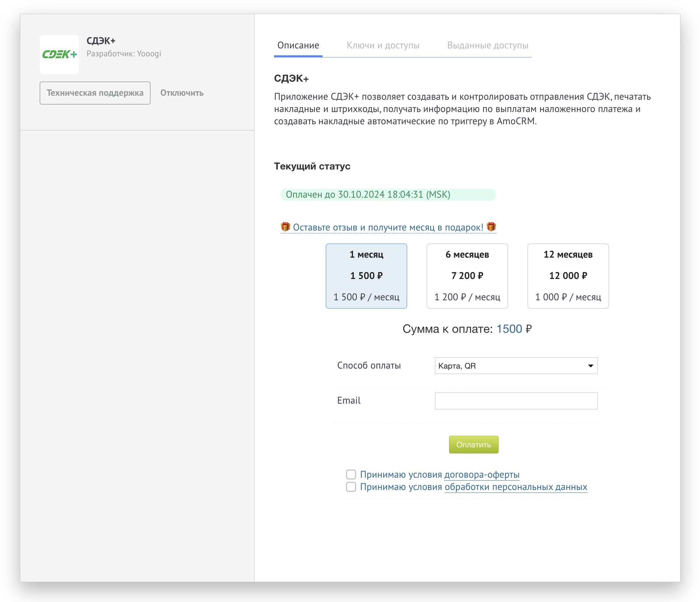Viewport: 700px width, 602px height.
Task: Click the СДЭК+ logo icon
Action: pyautogui.click(x=59, y=55)
